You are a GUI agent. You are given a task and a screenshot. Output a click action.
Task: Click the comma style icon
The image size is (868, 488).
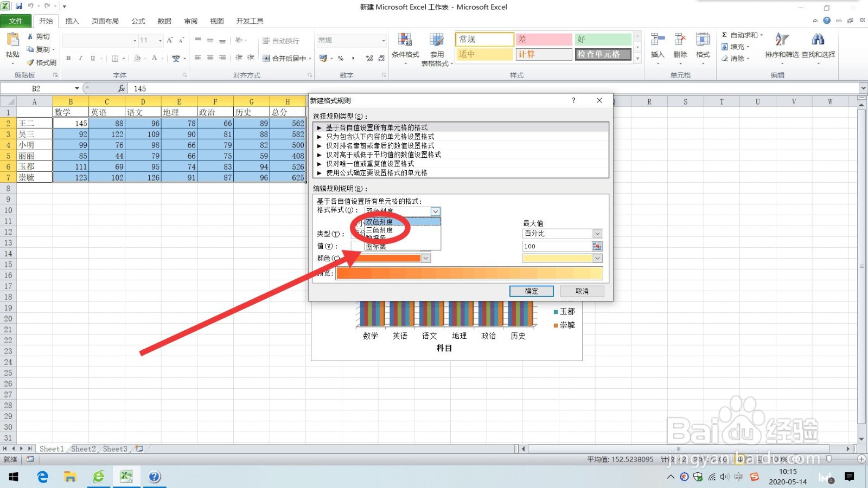353,58
